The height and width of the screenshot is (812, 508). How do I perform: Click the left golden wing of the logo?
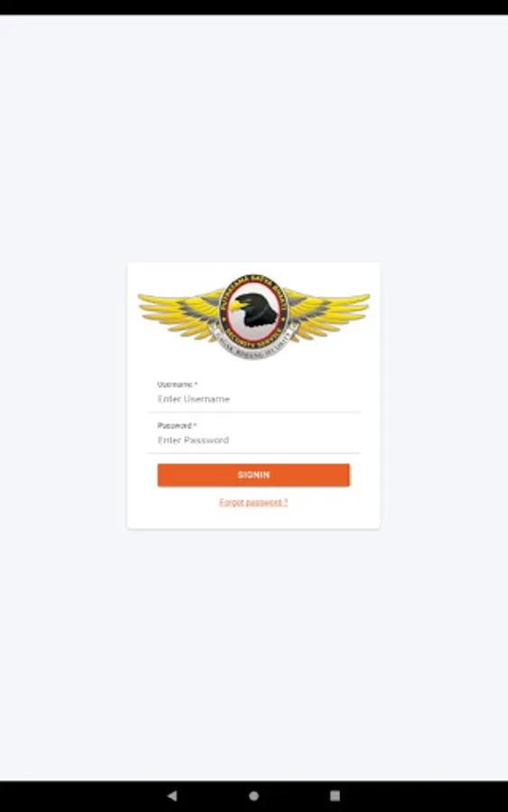[x=180, y=313]
